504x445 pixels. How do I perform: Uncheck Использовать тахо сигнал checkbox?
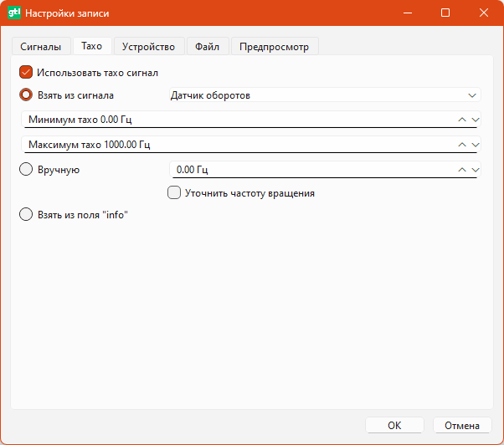(26, 73)
